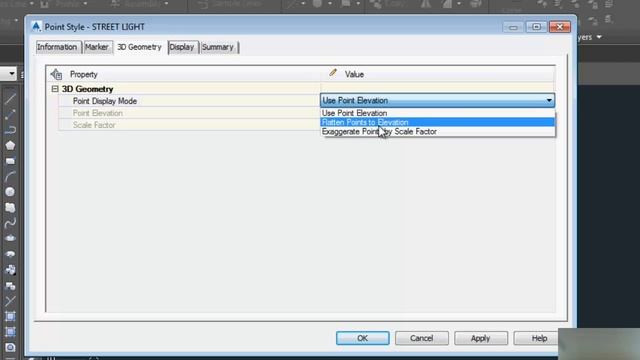The image size is (640, 360).
Task: Click the Value column header
Action: click(x=354, y=74)
